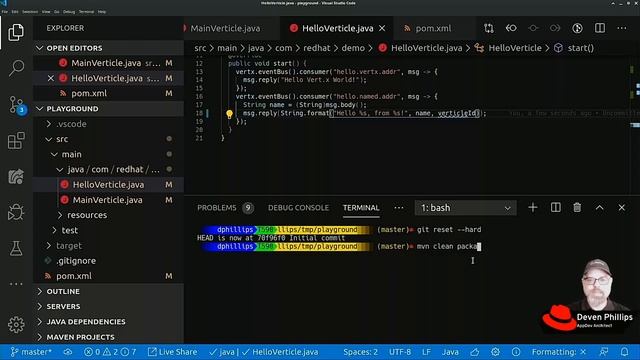Click errors and warnings counter in status bar
The width and height of the screenshot is (640, 360).
point(110,352)
